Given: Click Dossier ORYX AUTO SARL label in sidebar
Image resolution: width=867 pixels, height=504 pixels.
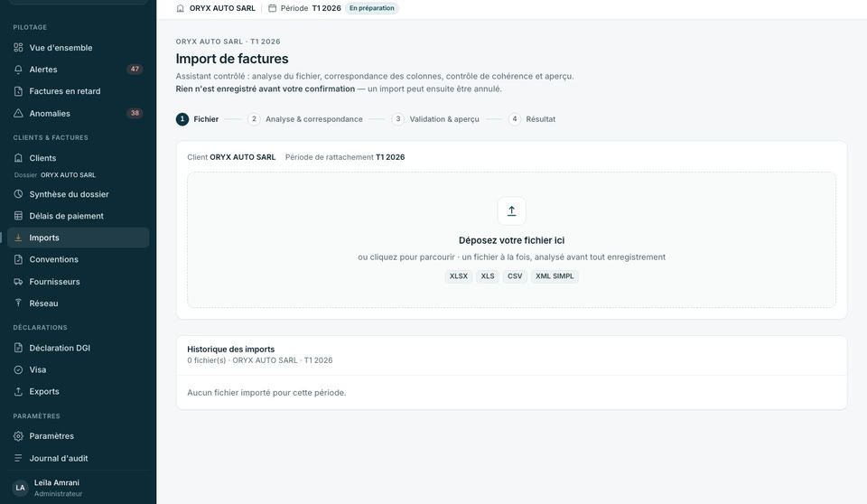Looking at the screenshot, I should tap(55, 175).
